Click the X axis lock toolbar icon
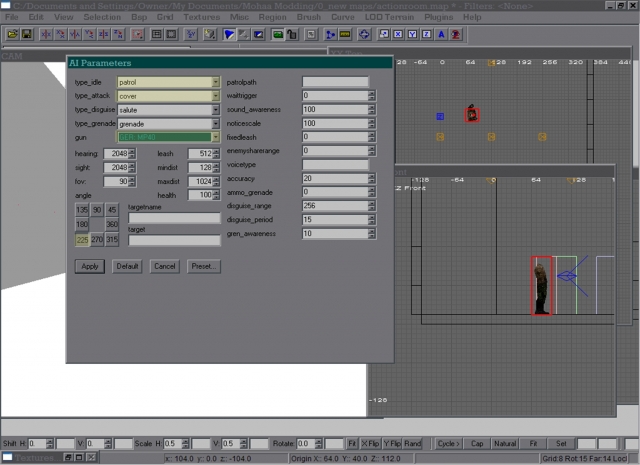This screenshot has height=465, width=640. coord(398,34)
